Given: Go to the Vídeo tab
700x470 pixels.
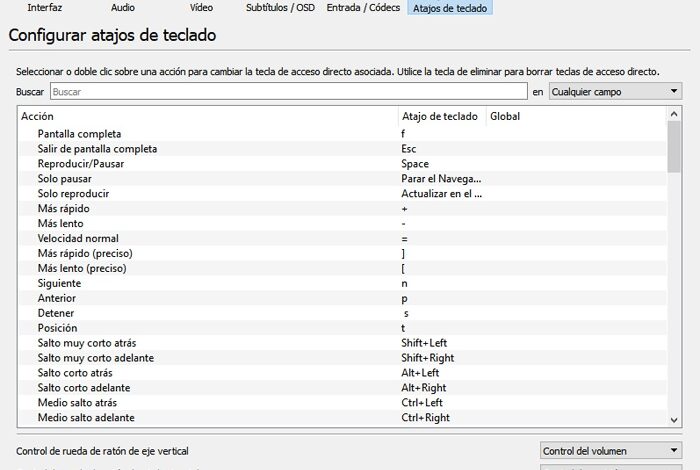Looking at the screenshot, I should click(201, 7).
